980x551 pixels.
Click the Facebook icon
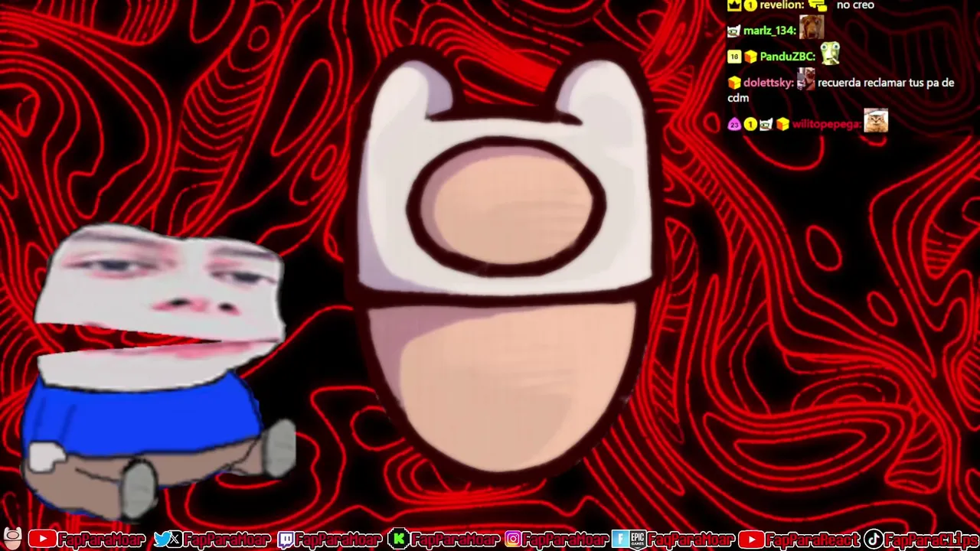pyautogui.click(x=619, y=540)
